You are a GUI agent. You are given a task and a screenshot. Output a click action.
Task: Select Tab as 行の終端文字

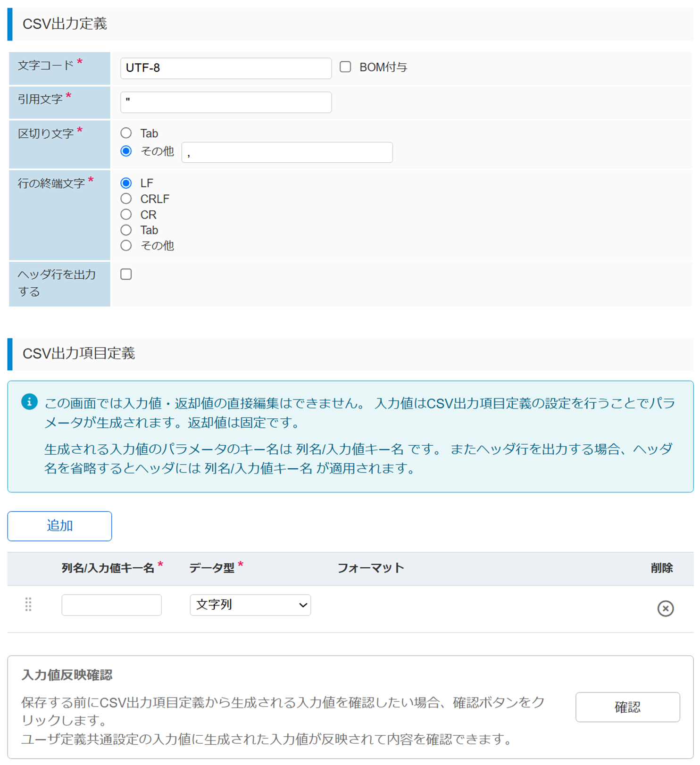pyautogui.click(x=126, y=230)
